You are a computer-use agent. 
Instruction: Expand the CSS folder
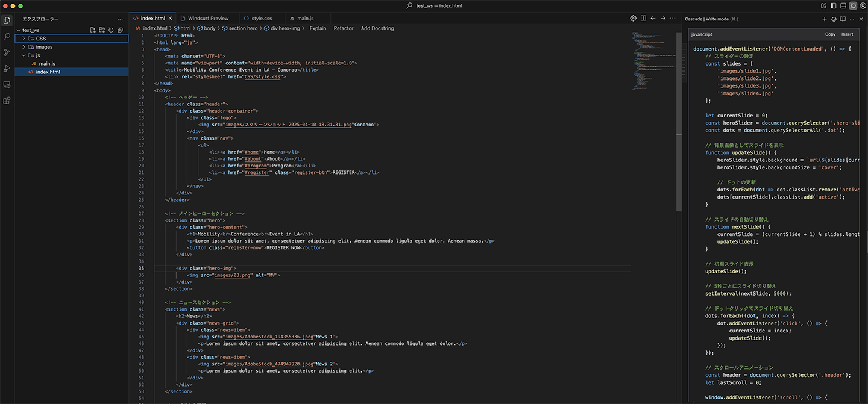pyautogui.click(x=40, y=39)
